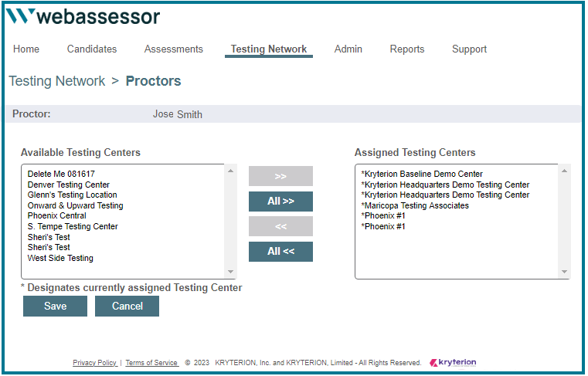Select the Testing Network tab

(x=269, y=49)
